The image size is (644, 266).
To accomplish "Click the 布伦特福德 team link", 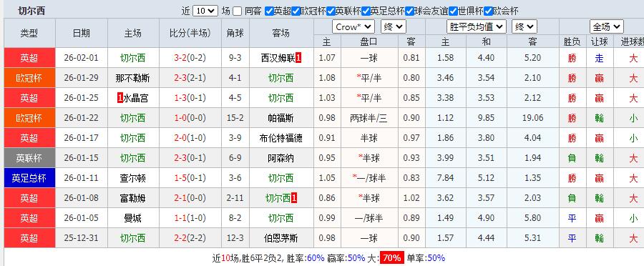I will [x=281, y=138].
